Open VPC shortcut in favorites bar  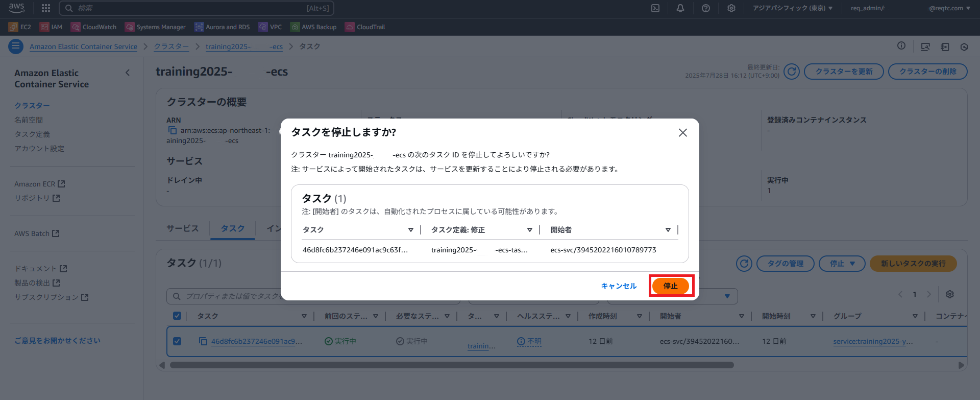270,27
